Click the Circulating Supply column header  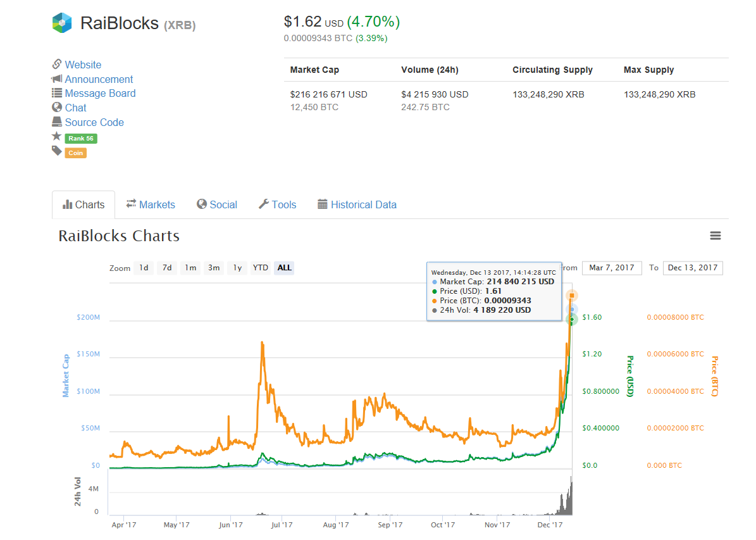point(552,70)
